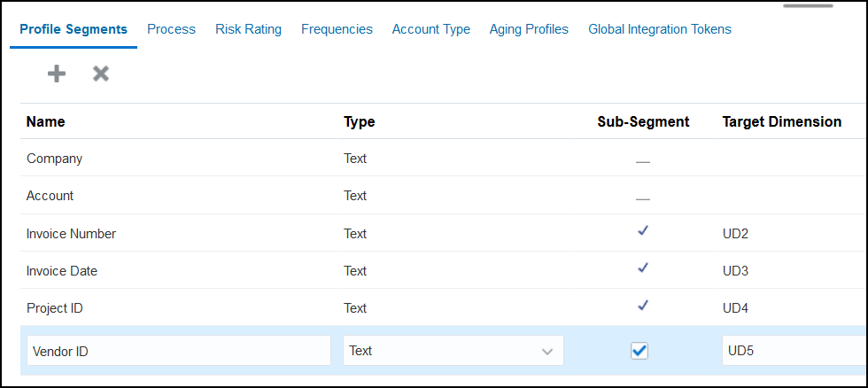Click the X icon to delete segment

[101, 74]
